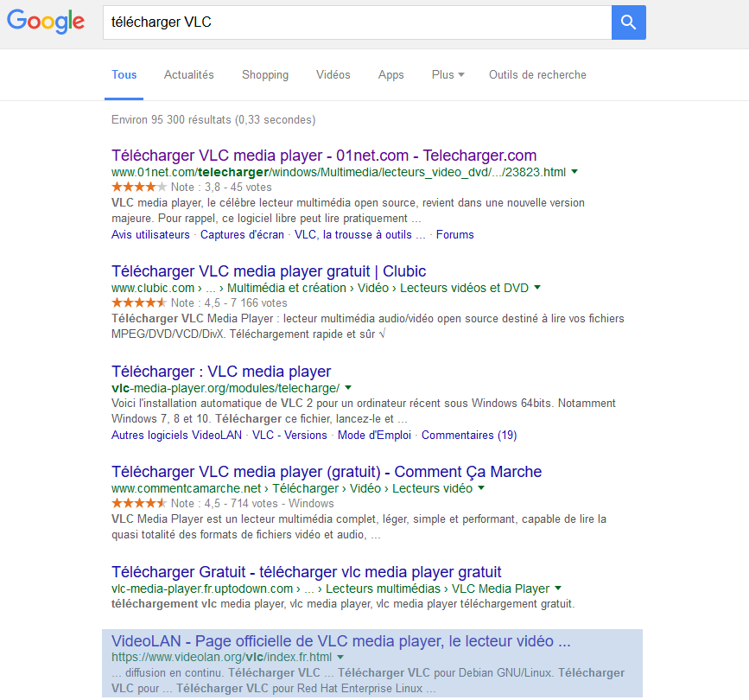The height and width of the screenshot is (700, 749).
Task: Click the 'Note : 3,8 - 45 votes' text
Action: pyautogui.click(x=221, y=188)
